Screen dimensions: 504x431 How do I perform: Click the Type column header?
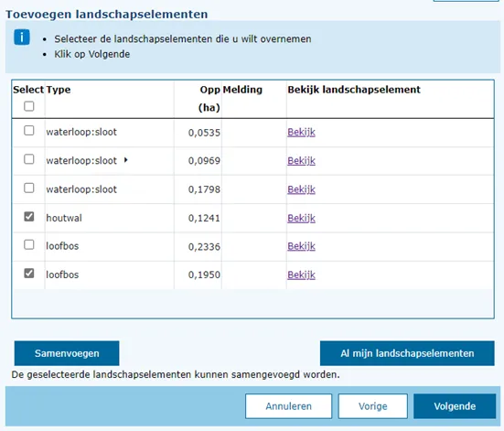click(59, 90)
